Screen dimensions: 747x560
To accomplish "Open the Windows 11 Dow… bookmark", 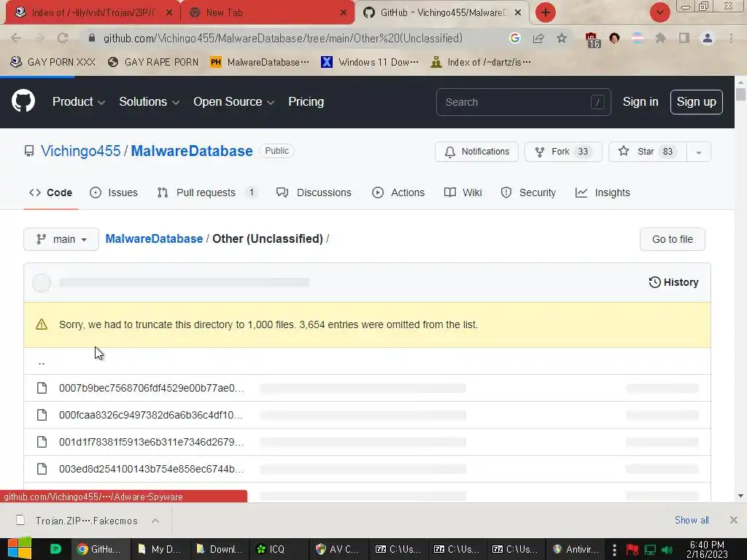I will pyautogui.click(x=370, y=63).
